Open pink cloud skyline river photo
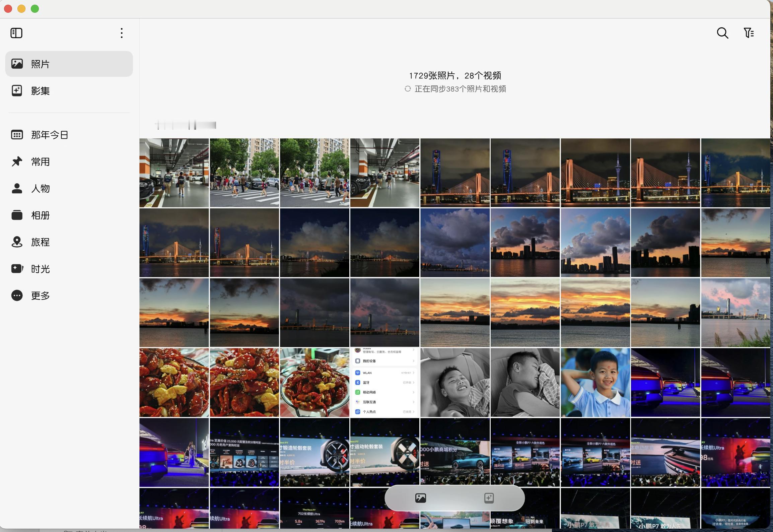Viewport: 773px width, 532px height. tap(735, 313)
